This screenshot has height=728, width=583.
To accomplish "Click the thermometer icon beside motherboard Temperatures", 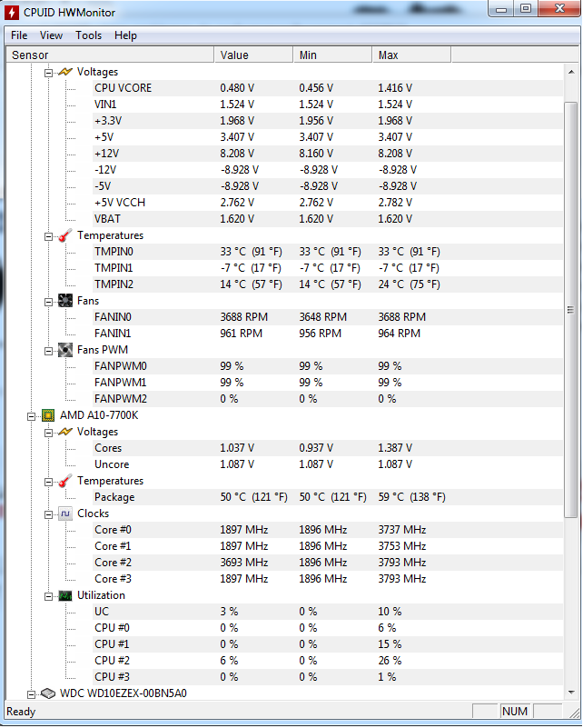I will pyautogui.click(x=65, y=235).
